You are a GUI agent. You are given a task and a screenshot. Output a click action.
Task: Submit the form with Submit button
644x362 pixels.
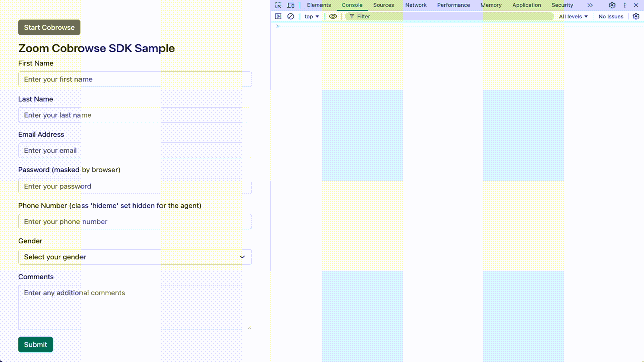click(x=36, y=344)
